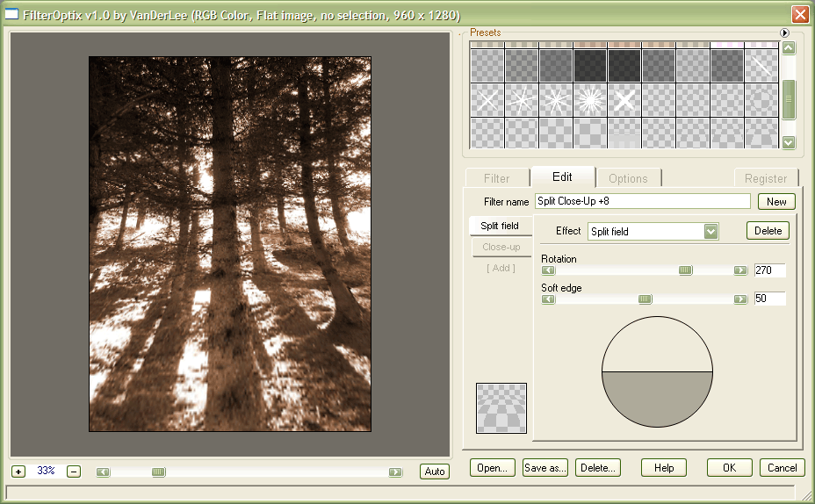The height and width of the screenshot is (504, 815).
Task: Zoom out with the minus button
Action: 74,472
